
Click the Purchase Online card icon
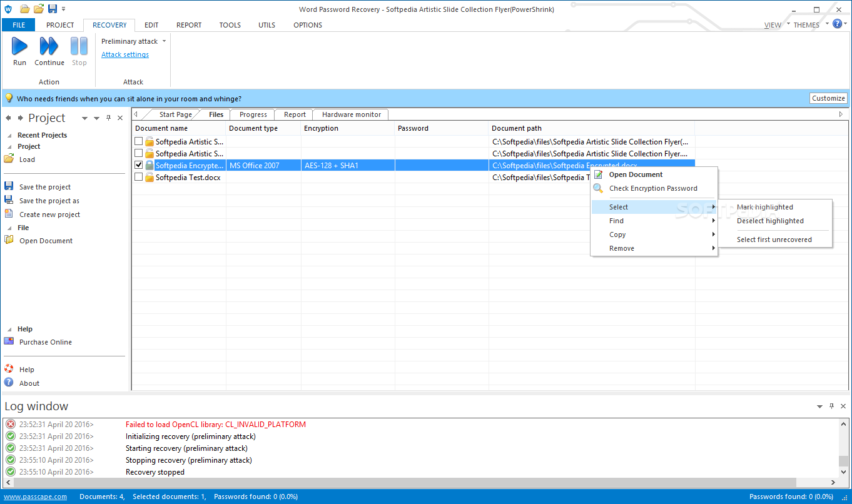point(9,341)
